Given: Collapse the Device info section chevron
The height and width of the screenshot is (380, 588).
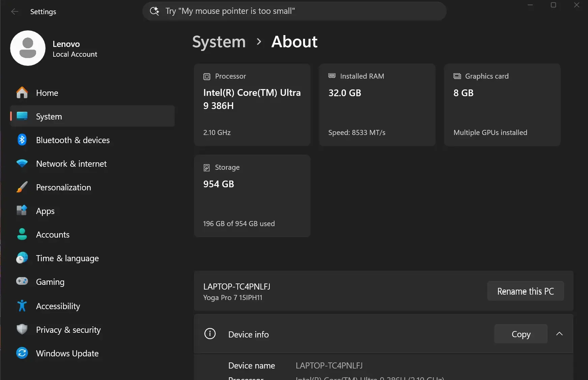Looking at the screenshot, I should point(559,334).
